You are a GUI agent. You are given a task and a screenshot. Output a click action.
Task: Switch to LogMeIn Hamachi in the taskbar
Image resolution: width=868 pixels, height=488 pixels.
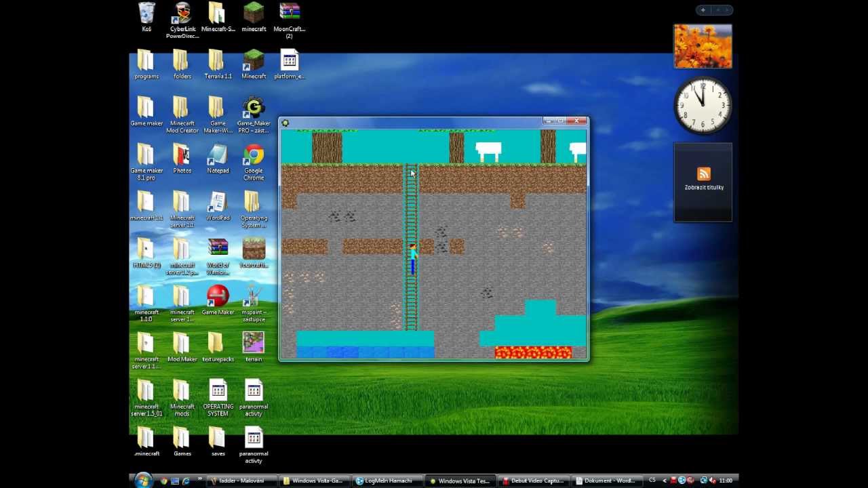[x=387, y=481]
